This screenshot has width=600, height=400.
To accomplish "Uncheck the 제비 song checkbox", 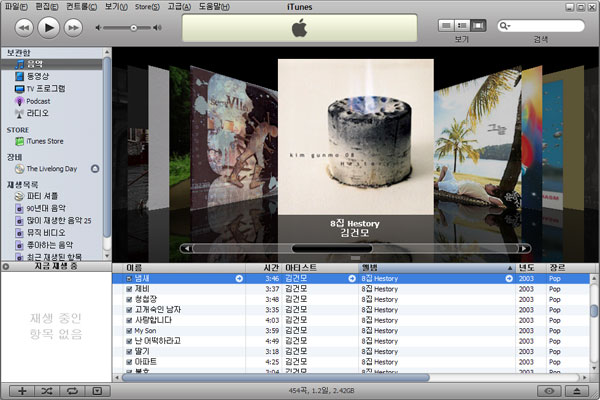I will point(129,289).
